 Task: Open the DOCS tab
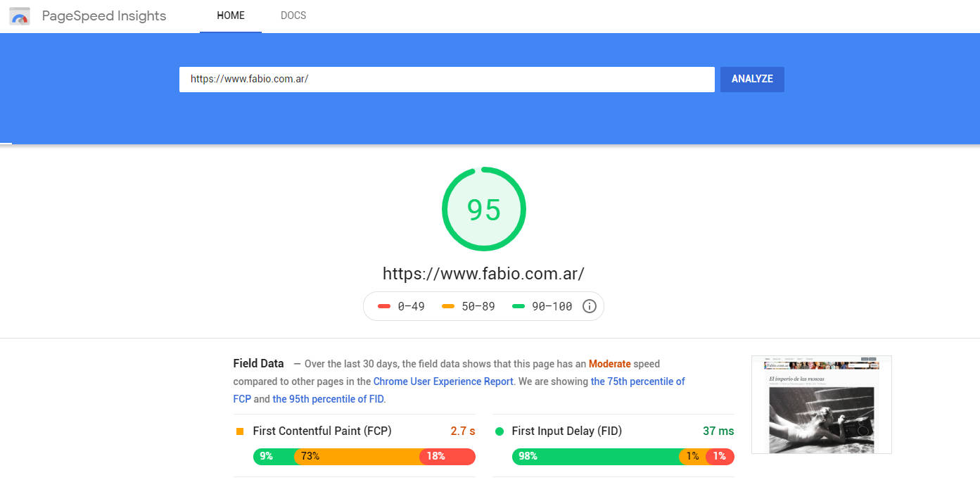[x=293, y=15]
